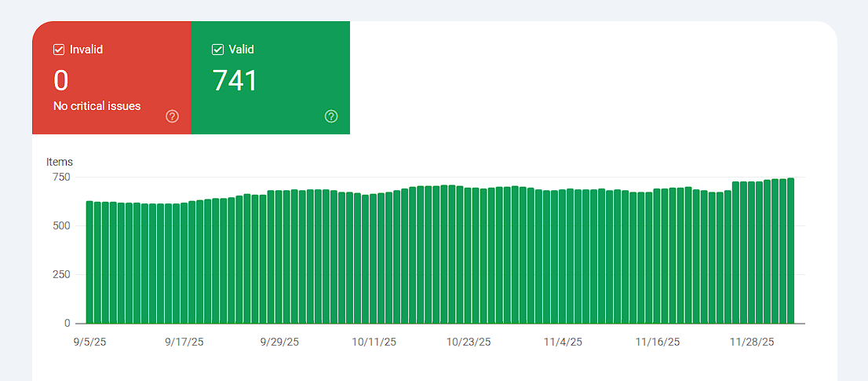Select the green Valid summary card
The image size is (868, 381).
[270, 78]
